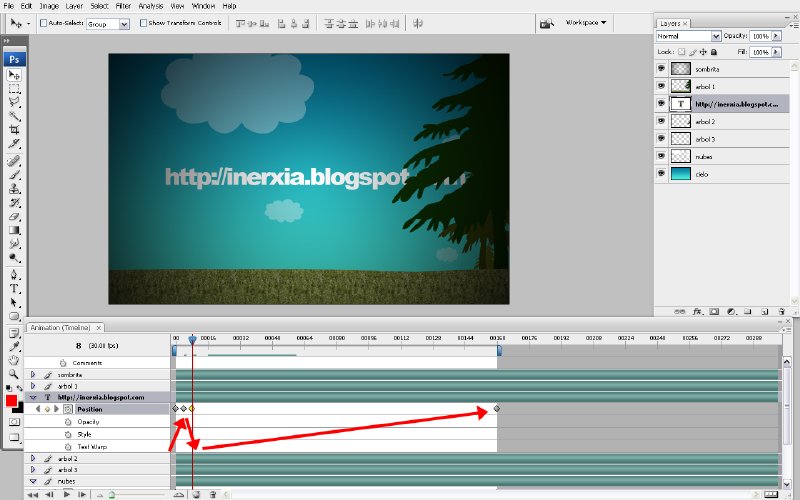Select the Hand tool
Viewport: 800px width, 500px height.
(x=14, y=360)
